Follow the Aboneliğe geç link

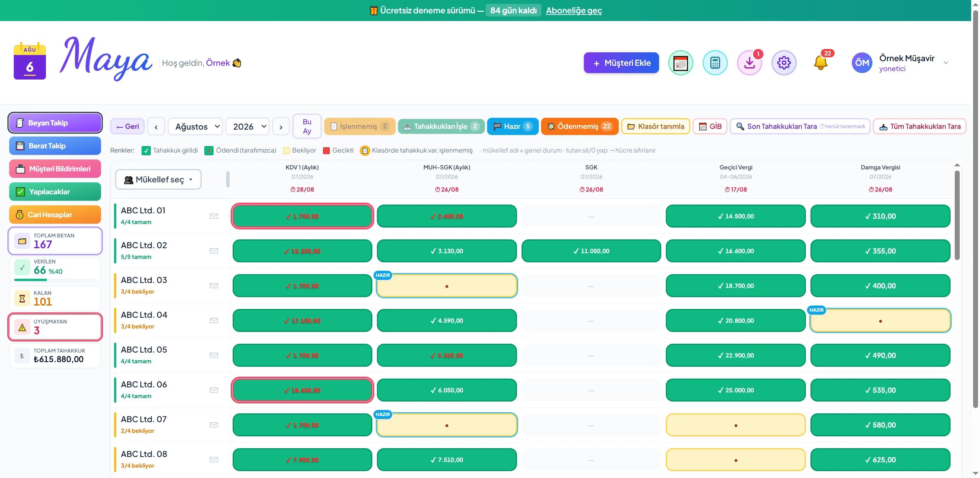coord(574,10)
